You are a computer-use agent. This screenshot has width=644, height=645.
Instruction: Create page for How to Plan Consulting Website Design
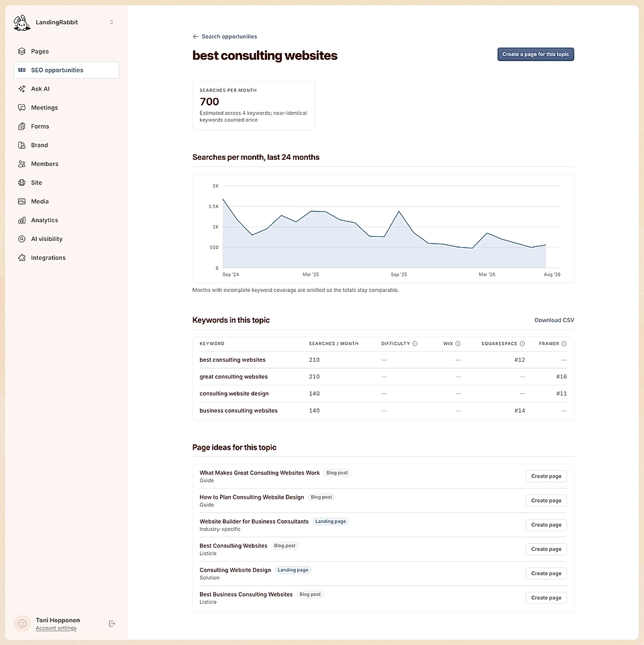click(x=546, y=501)
